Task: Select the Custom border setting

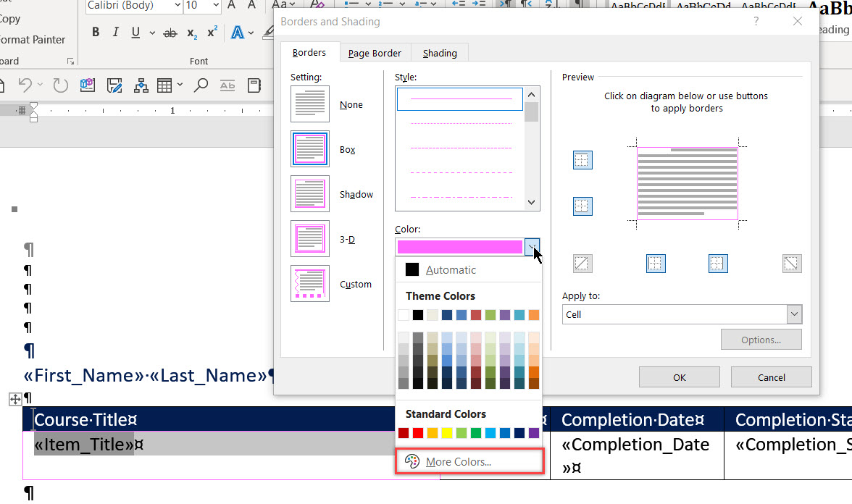Action: point(310,284)
